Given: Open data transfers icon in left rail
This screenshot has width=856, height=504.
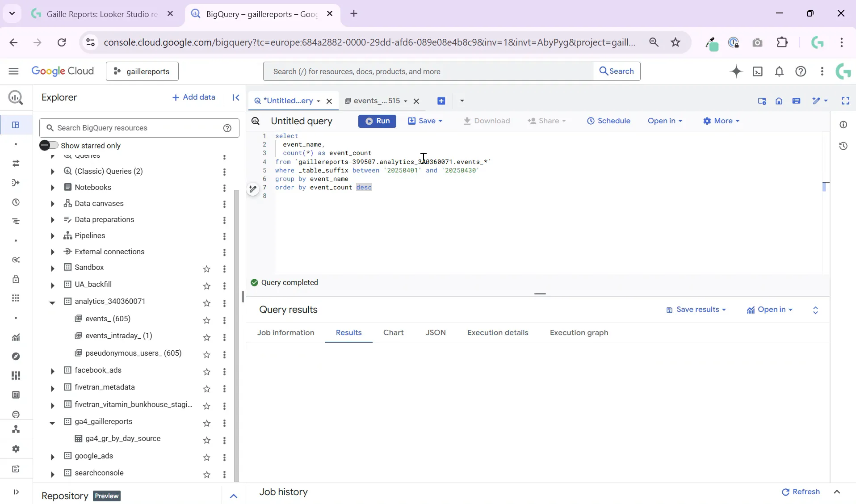Looking at the screenshot, I should (x=16, y=163).
